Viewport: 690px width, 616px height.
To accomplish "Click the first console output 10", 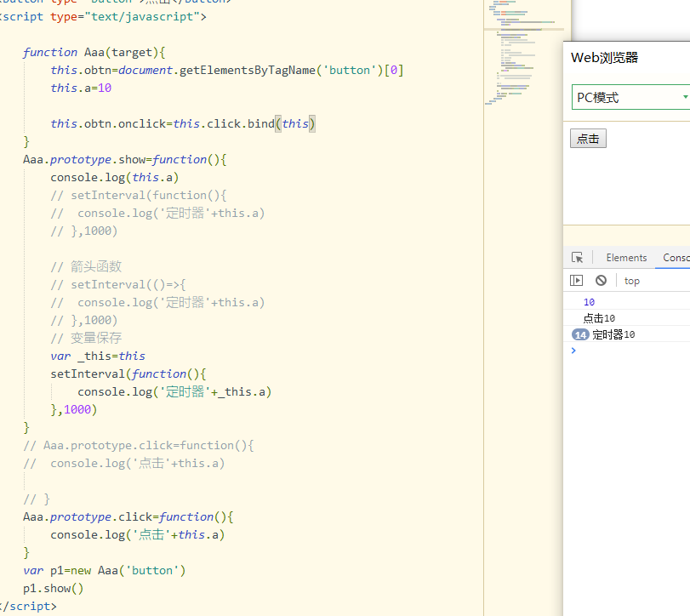I will tap(589, 302).
